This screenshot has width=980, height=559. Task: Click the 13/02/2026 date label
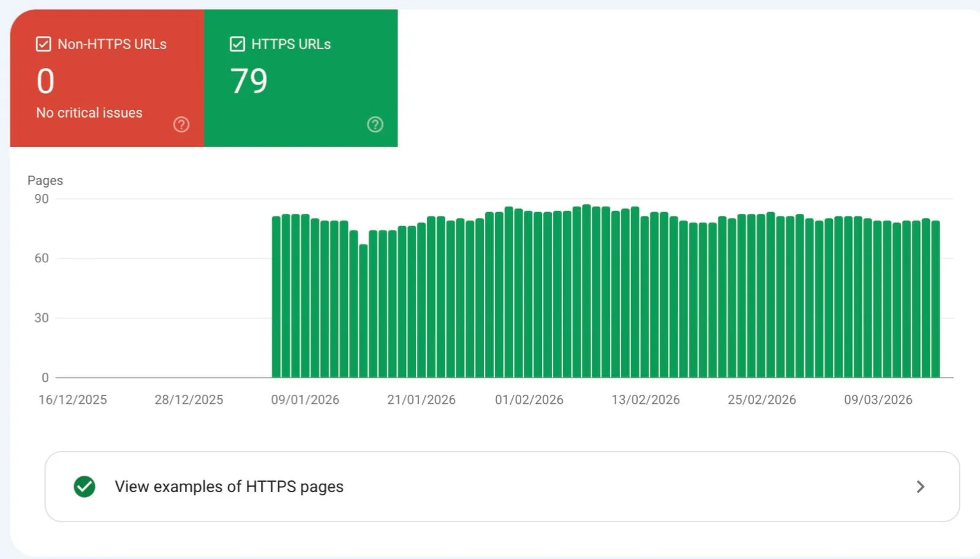[646, 400]
